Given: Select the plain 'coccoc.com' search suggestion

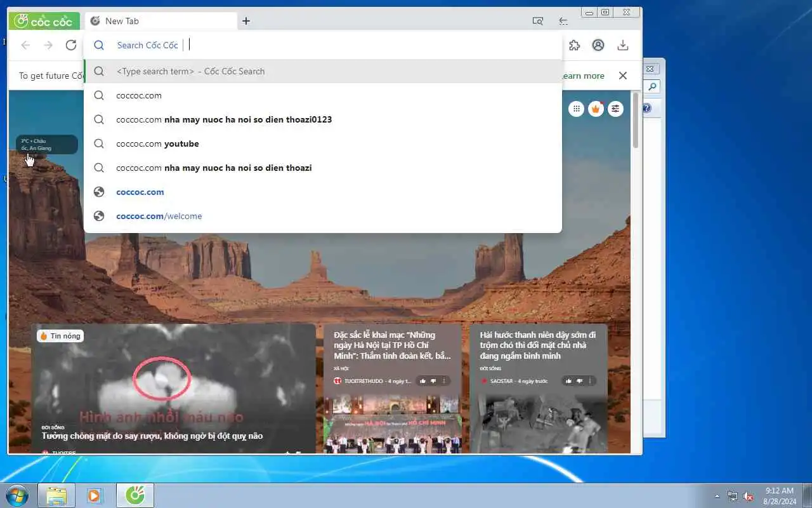Looking at the screenshot, I should click(x=323, y=95).
